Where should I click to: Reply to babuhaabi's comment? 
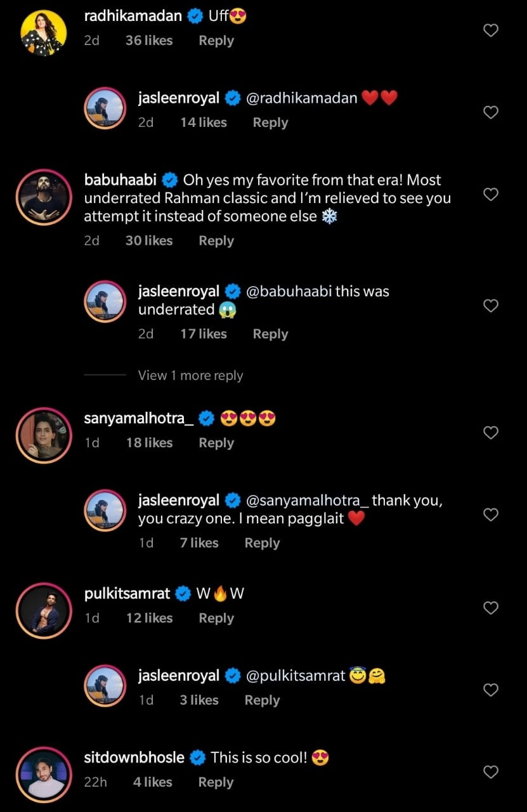216,241
